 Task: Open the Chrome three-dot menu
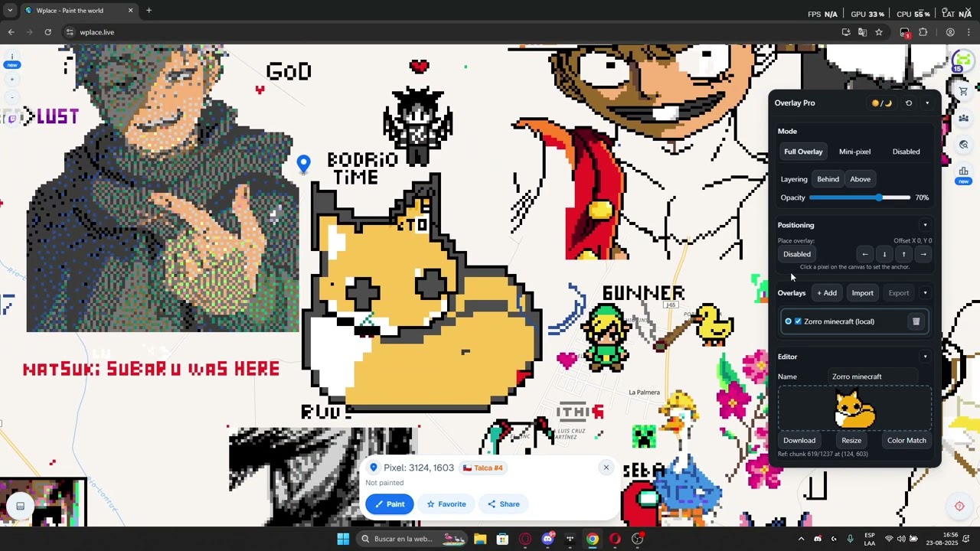[969, 32]
